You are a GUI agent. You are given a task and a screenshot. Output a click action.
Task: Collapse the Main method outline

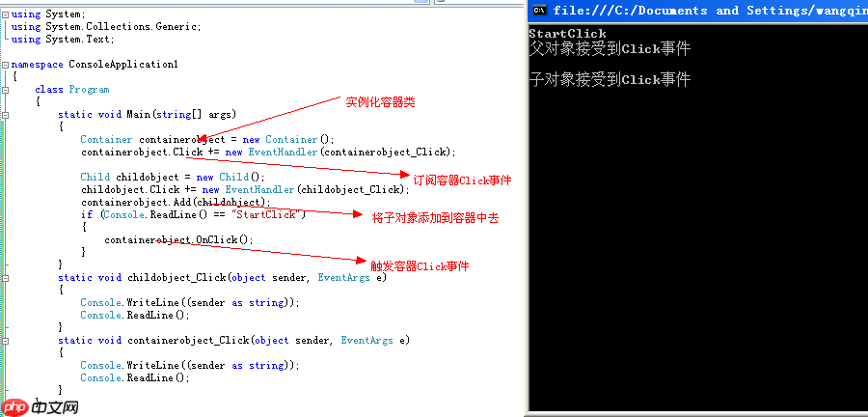click(6, 115)
